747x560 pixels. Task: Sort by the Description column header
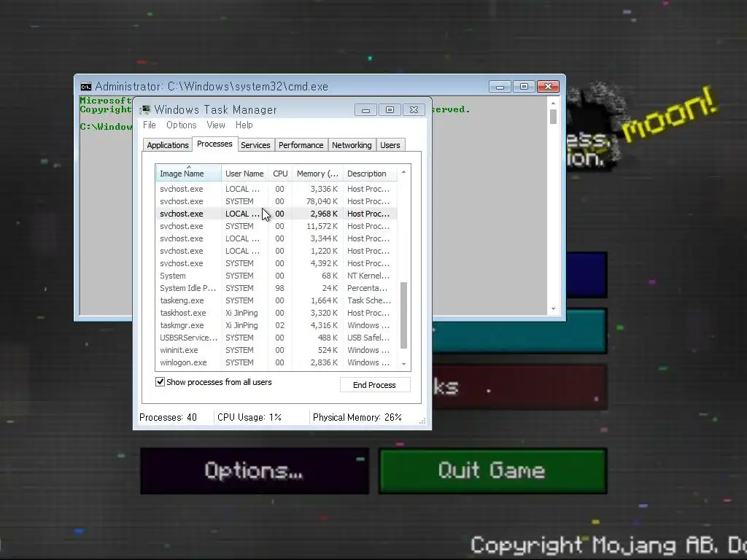click(x=370, y=174)
